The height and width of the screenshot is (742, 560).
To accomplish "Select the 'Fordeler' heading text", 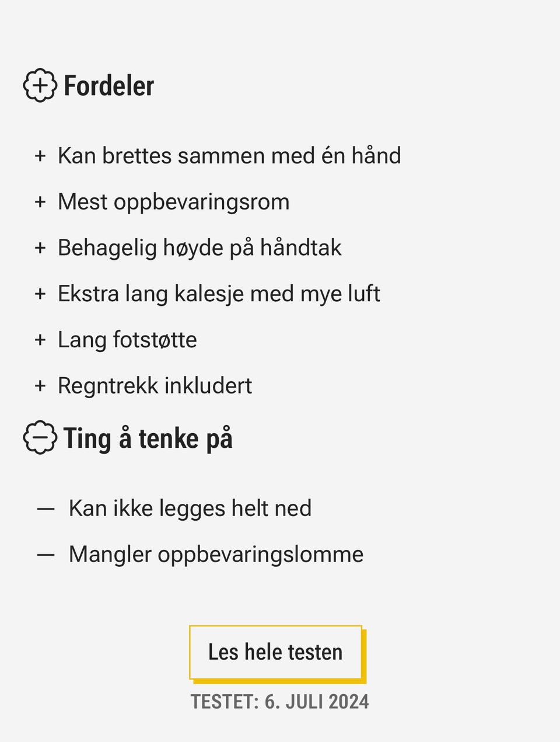I will coord(108,86).
